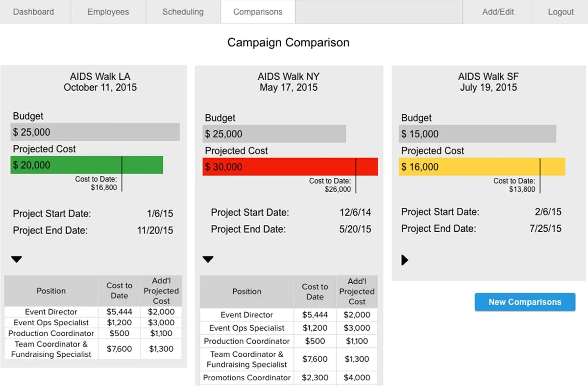Click the Cost to Date header in LA table
This screenshot has width=588, height=392.
(x=119, y=291)
